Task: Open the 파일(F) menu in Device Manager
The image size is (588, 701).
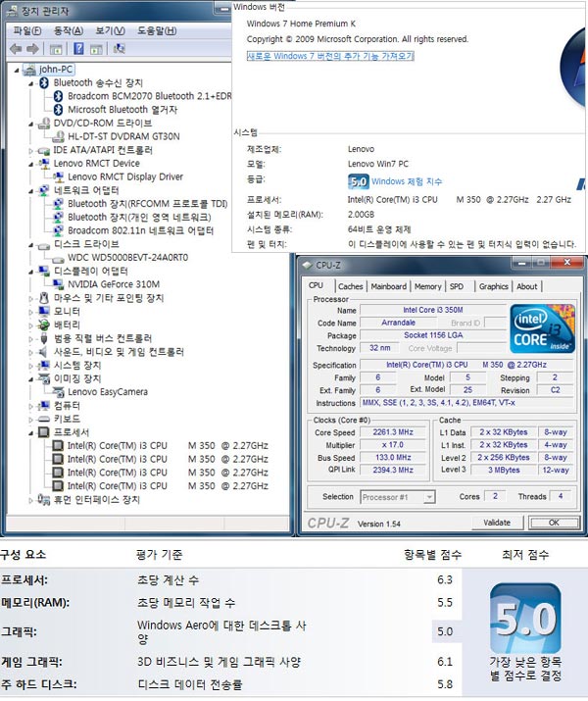Action: (24, 30)
